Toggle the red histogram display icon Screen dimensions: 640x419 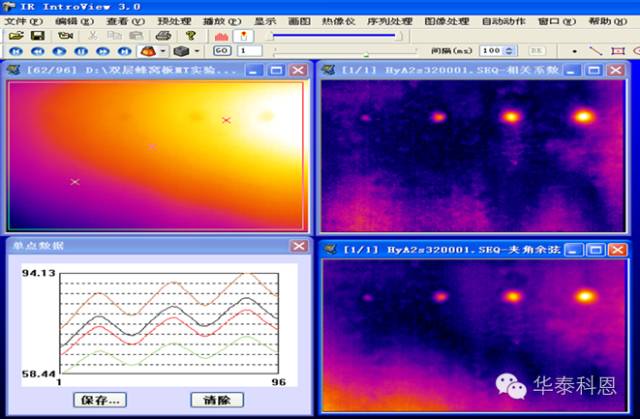221,35
